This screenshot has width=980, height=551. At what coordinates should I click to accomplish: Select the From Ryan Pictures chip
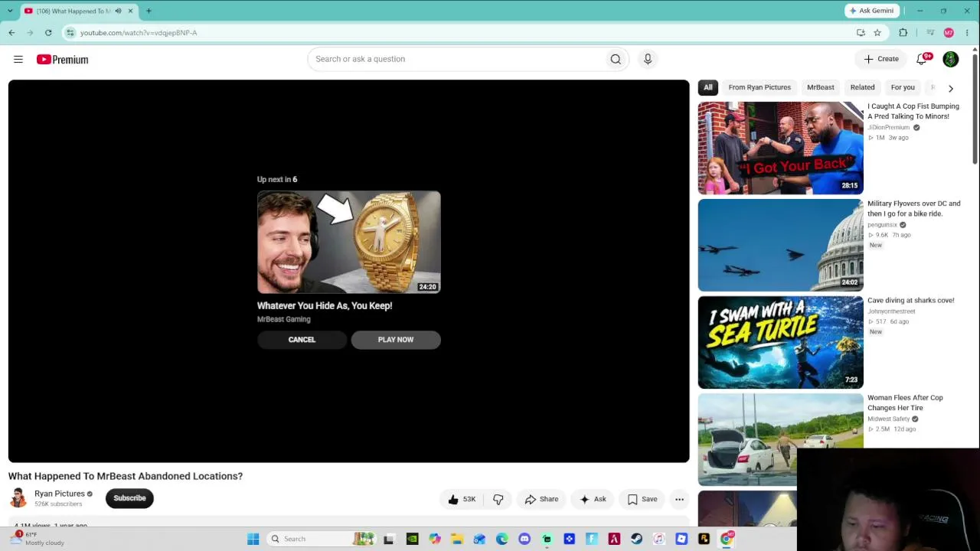point(759,87)
